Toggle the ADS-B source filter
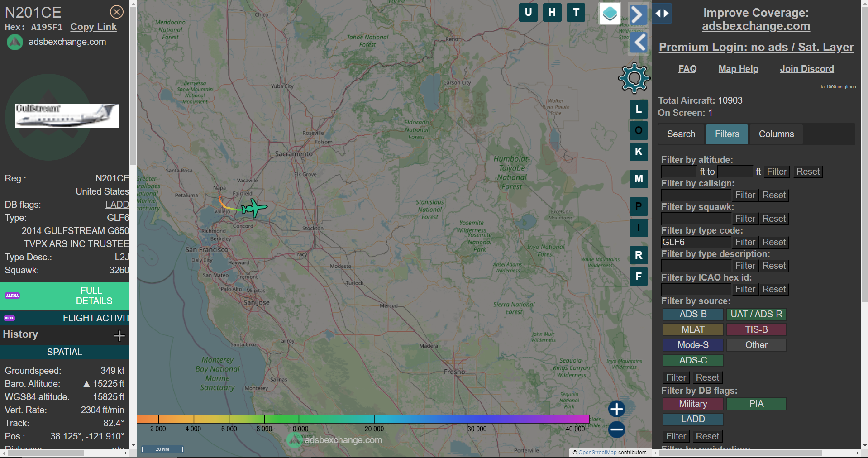Screen dimensions: 868x458 [693, 314]
